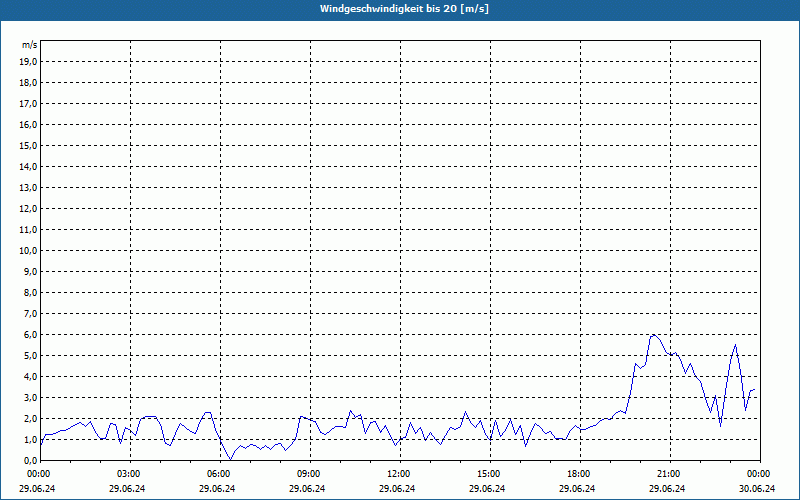
Task: Pick the 7,0 y-axis label
Action: point(31,313)
